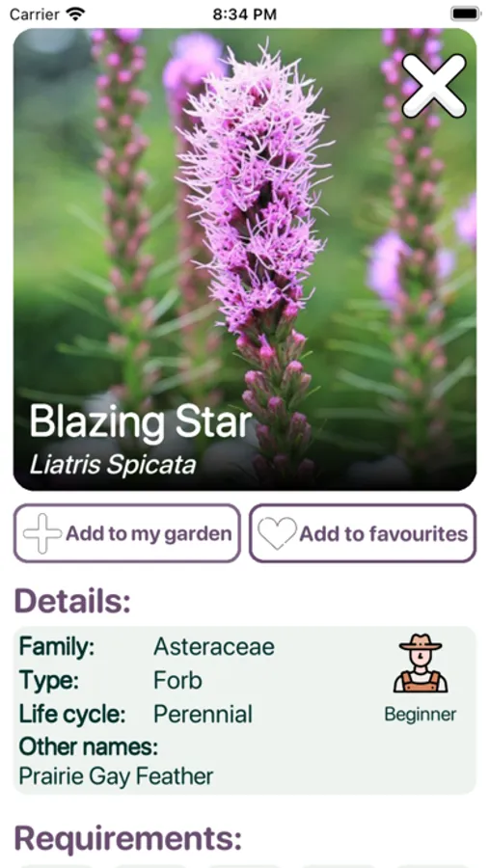This screenshot has height=868, width=489.
Task: Tap the Liatris Spicata scientific name
Action: click(x=113, y=465)
